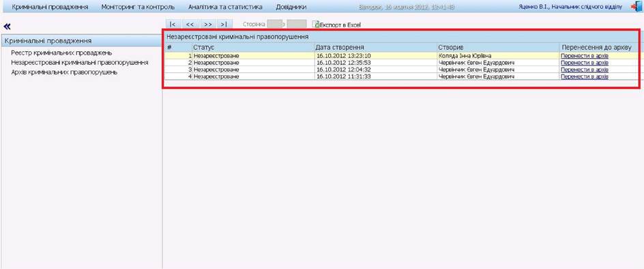Collapse the left sidebar with double-chevron icon
Screen dimensions: 644x269
point(7,27)
